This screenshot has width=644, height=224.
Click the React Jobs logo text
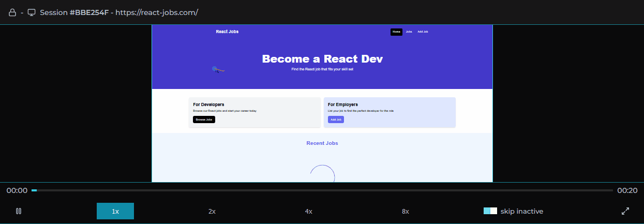click(227, 32)
